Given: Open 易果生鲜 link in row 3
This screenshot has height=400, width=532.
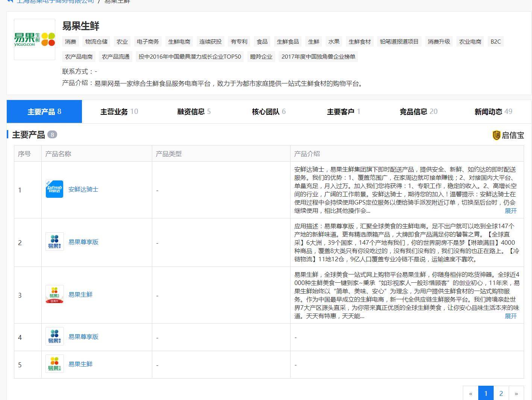Looking at the screenshot, I should coord(80,294).
